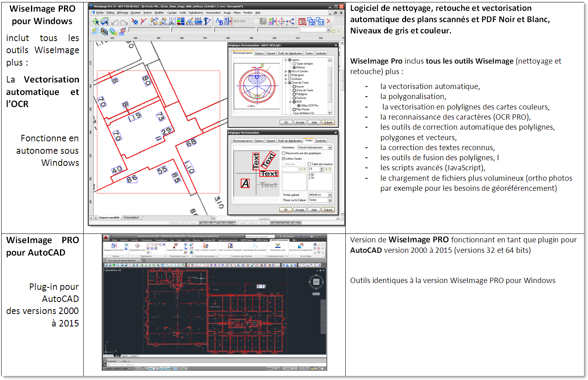Click the red AutoCAD application logo button
Viewport: 588px width, 380px height.
[106, 237]
